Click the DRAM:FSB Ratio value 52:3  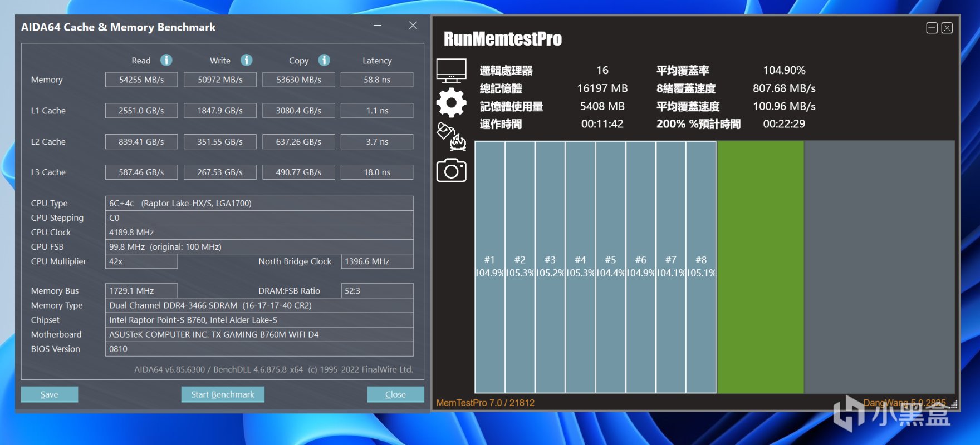pyautogui.click(x=377, y=291)
